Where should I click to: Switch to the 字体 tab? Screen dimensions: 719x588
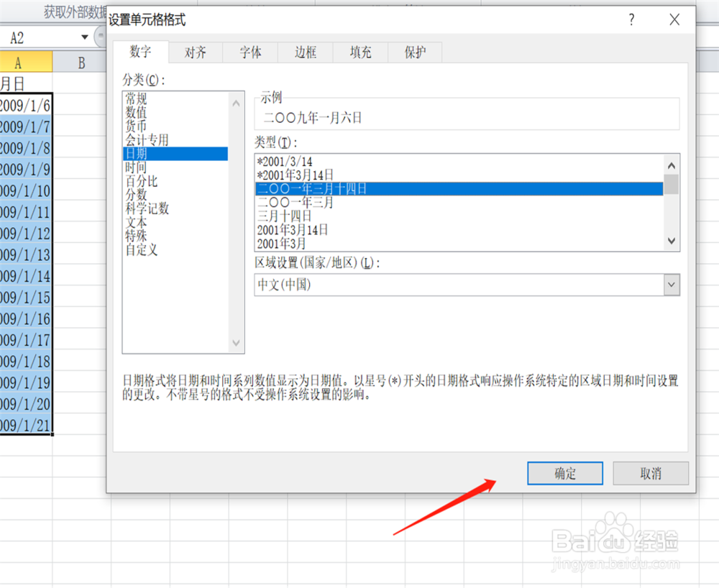[x=250, y=52]
